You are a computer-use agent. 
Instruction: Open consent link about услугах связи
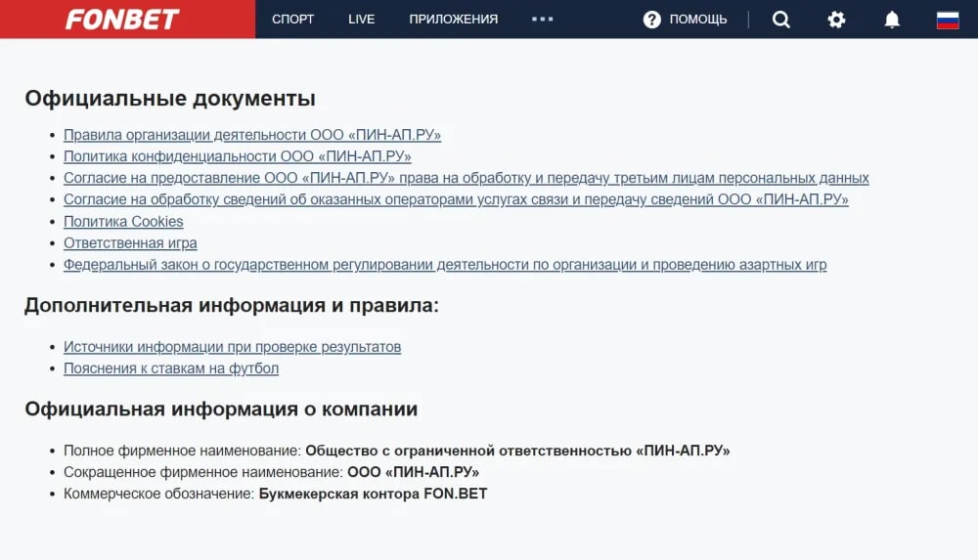(x=456, y=199)
